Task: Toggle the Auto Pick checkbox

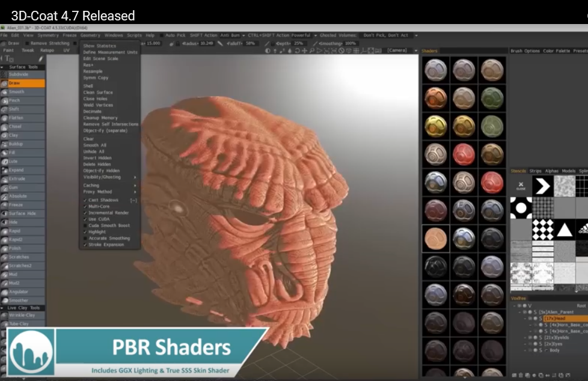Action: pyautogui.click(x=162, y=35)
